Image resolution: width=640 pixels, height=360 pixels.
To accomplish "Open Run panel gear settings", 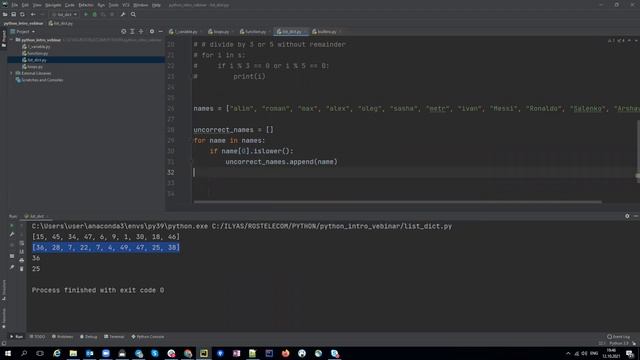I will click(x=627, y=216).
